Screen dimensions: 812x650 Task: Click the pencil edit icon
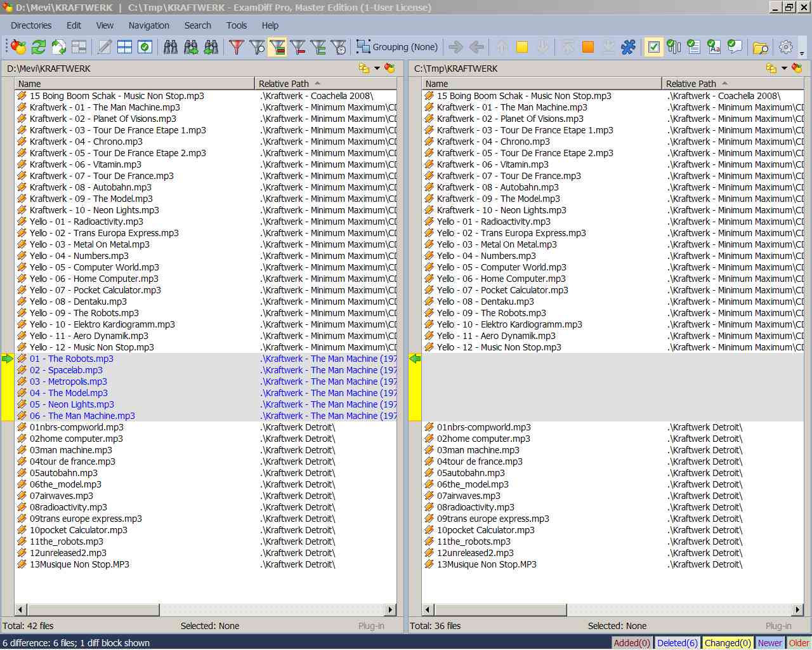click(105, 47)
